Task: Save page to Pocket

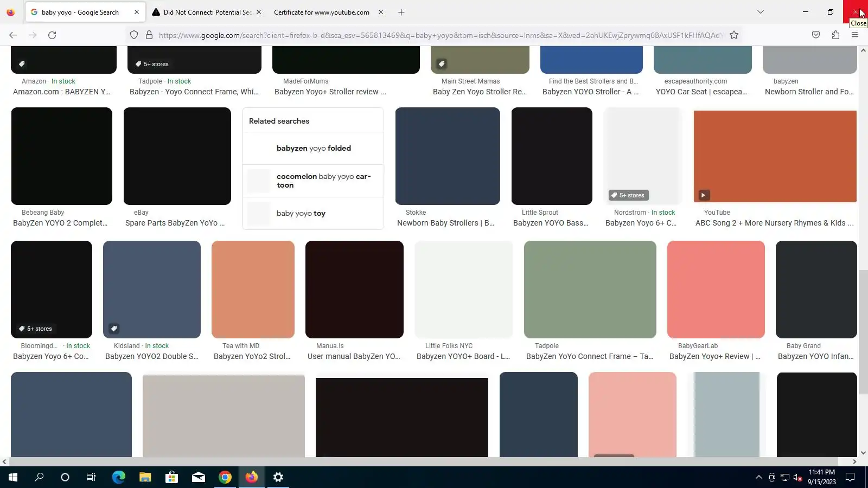Action: pyautogui.click(x=816, y=35)
